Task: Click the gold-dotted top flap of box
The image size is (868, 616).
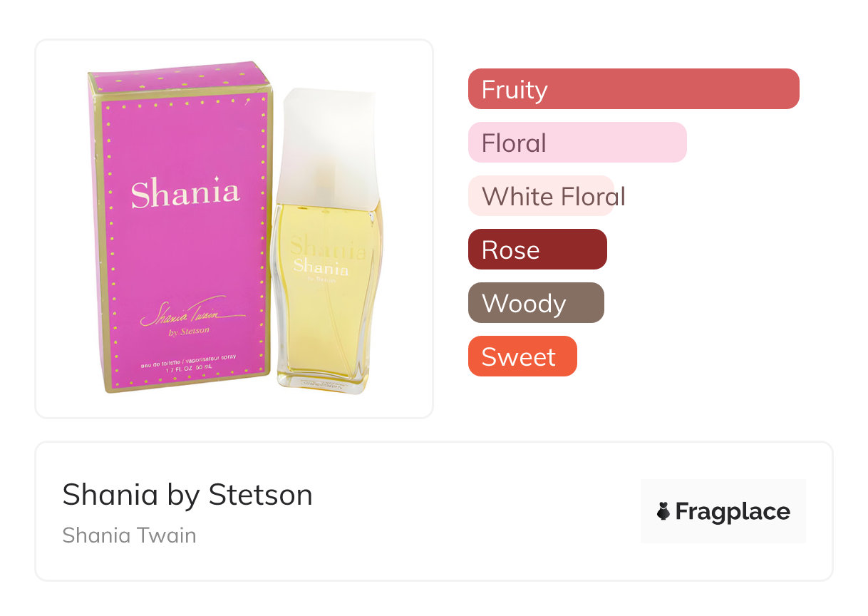Action: pos(178,79)
